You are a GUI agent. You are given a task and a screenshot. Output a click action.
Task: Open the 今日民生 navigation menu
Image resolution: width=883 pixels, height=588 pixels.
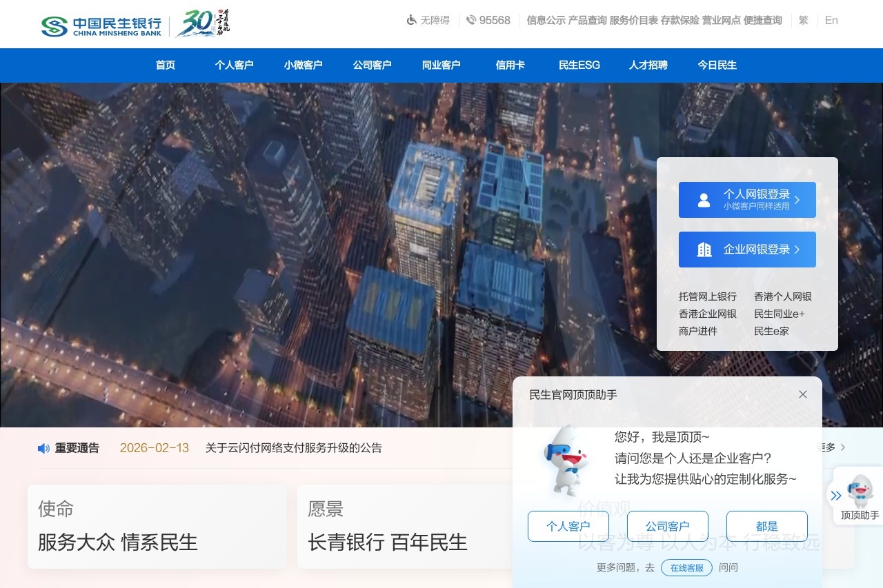717,65
